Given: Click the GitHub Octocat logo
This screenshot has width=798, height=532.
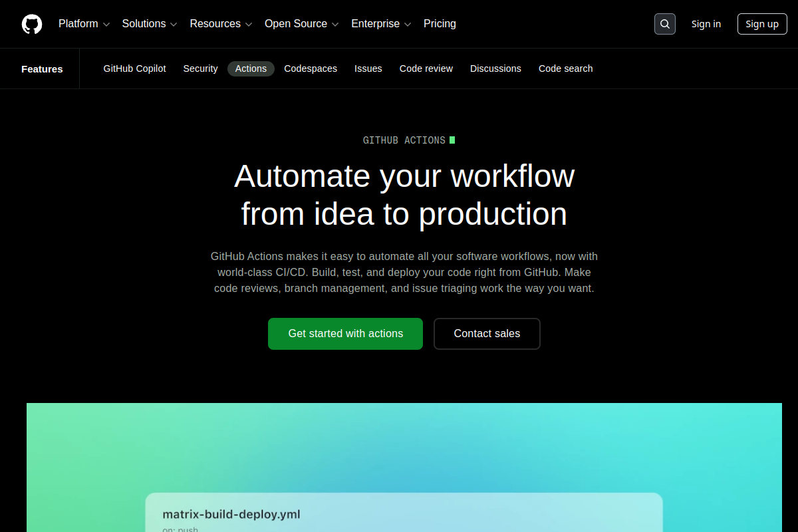Looking at the screenshot, I should [x=32, y=24].
